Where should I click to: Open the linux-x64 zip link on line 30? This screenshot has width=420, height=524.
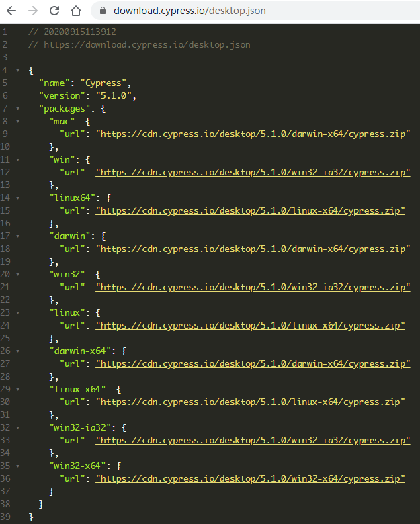[250, 402]
